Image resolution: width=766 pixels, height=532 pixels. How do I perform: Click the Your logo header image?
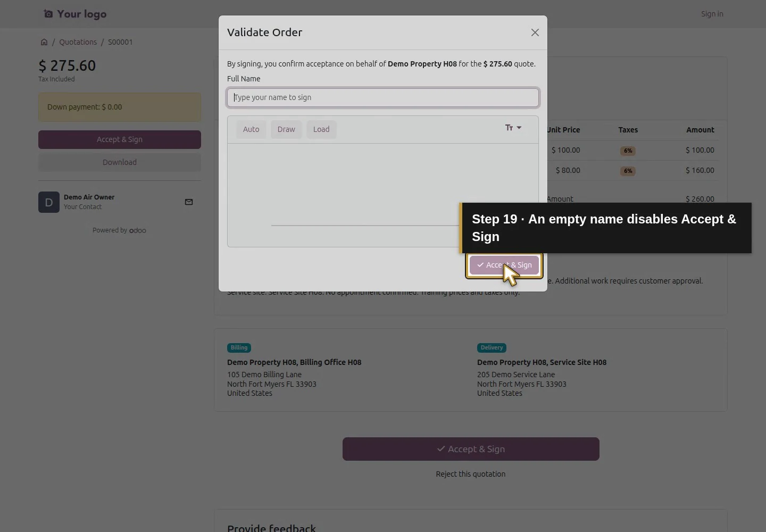pos(75,14)
